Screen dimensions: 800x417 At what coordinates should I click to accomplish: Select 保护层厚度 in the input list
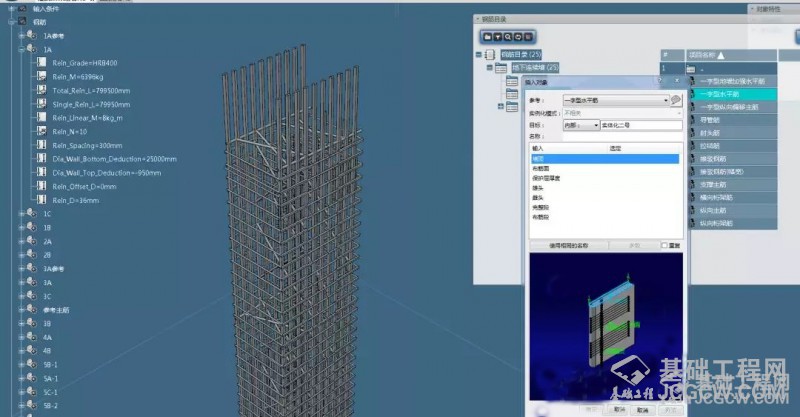tap(547, 179)
